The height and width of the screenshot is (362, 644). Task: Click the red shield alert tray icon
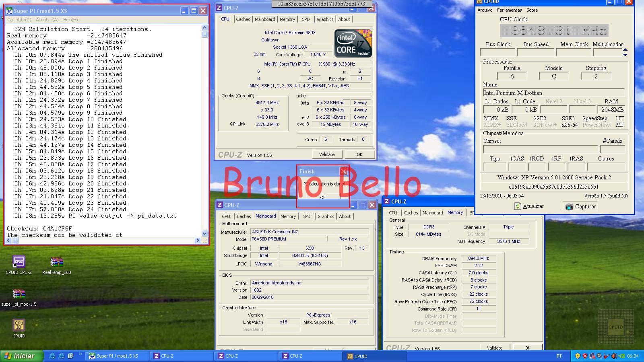coord(585,356)
